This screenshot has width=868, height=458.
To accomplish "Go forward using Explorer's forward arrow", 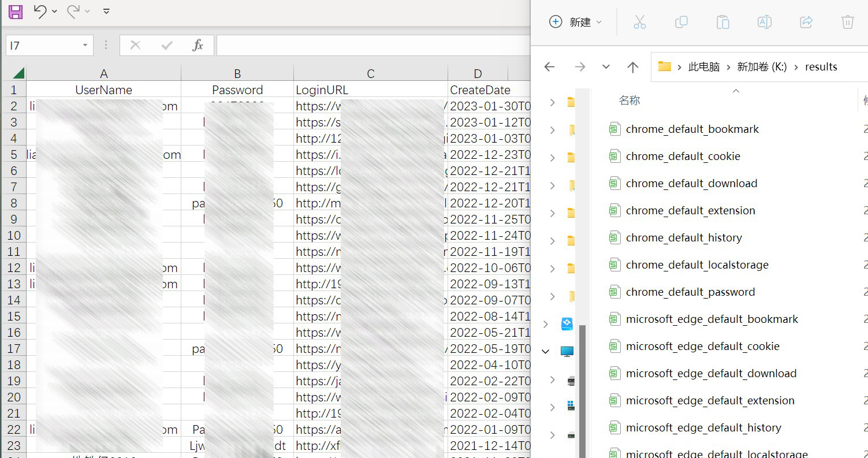I will pyautogui.click(x=580, y=67).
